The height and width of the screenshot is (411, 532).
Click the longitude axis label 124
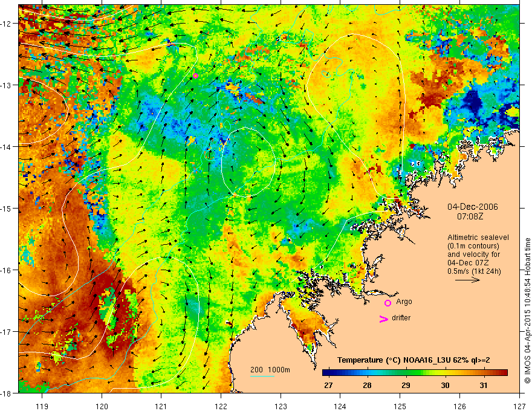[340, 406]
